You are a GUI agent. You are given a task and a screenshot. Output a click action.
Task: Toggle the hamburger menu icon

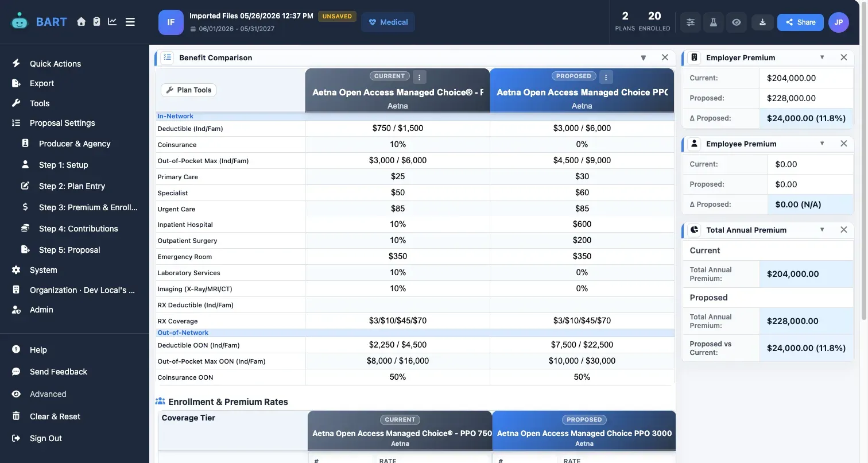pos(130,22)
